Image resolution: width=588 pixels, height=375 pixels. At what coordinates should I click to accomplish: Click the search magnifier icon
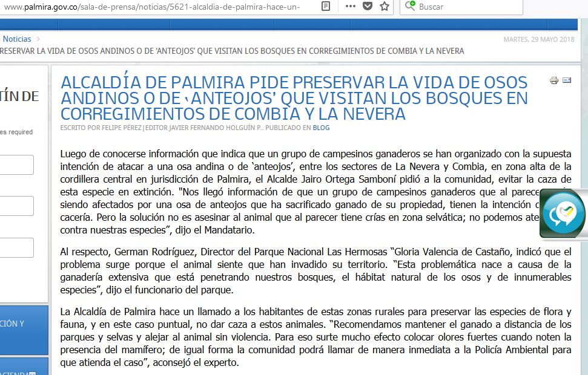tap(409, 5)
